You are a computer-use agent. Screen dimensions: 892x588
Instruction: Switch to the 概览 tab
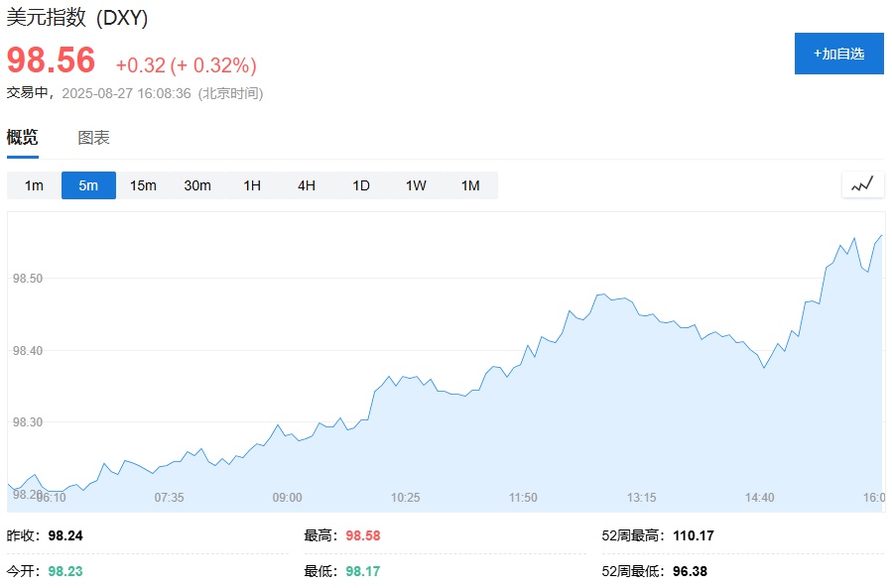23,138
